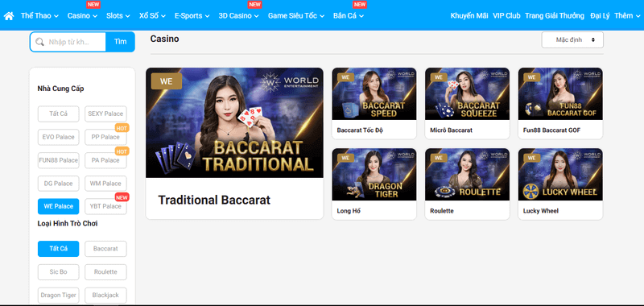The width and height of the screenshot is (644, 306).
Task: Click the Traditional Baccarat title text
Action: 214,200
